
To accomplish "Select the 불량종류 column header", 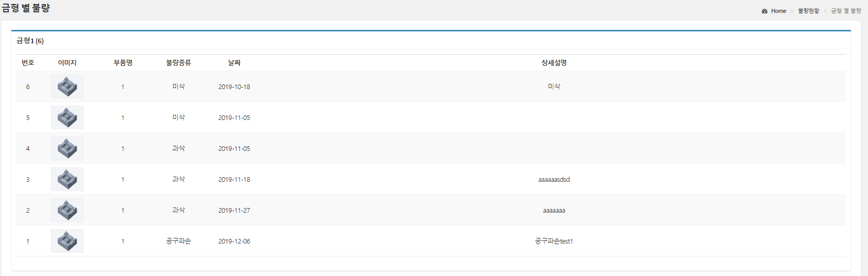I will pyautogui.click(x=178, y=63).
